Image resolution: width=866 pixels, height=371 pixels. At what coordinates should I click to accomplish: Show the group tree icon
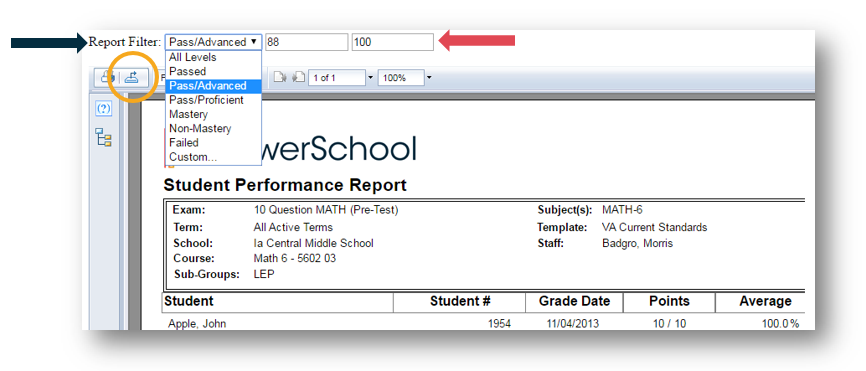click(104, 137)
